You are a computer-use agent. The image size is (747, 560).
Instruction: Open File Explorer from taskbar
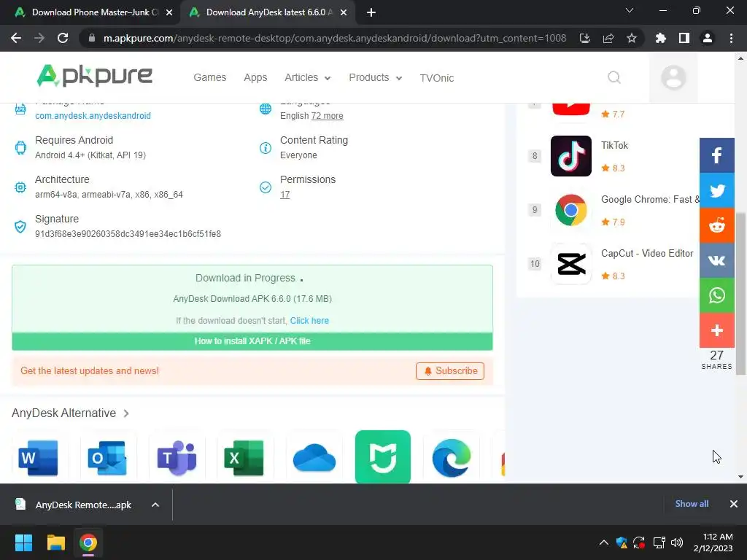tap(55, 542)
